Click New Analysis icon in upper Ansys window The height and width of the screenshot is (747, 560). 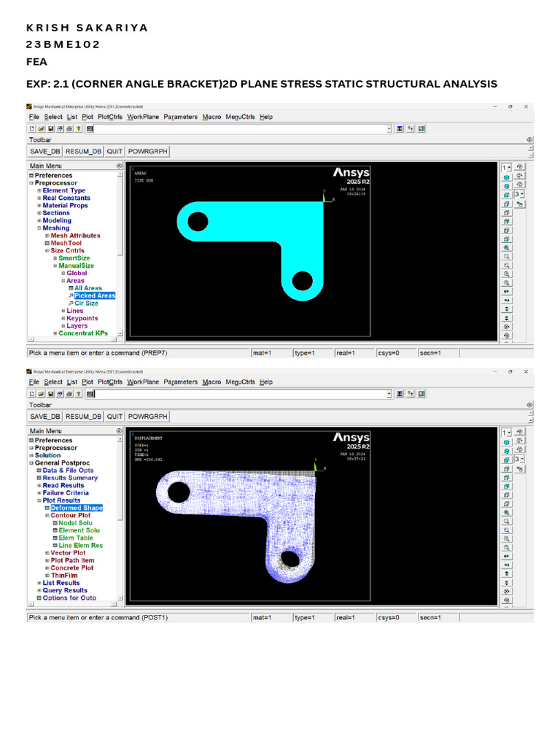32,128
